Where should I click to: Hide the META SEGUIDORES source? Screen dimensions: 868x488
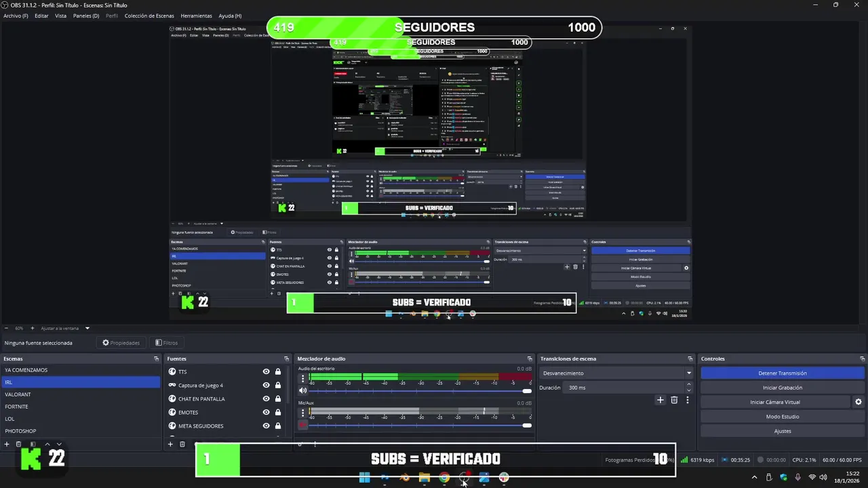pos(266,426)
